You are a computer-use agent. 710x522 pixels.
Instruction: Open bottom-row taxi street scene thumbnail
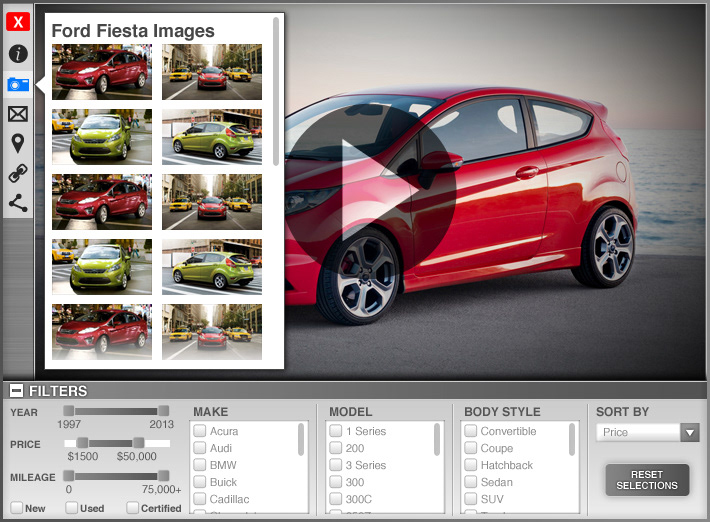212,332
